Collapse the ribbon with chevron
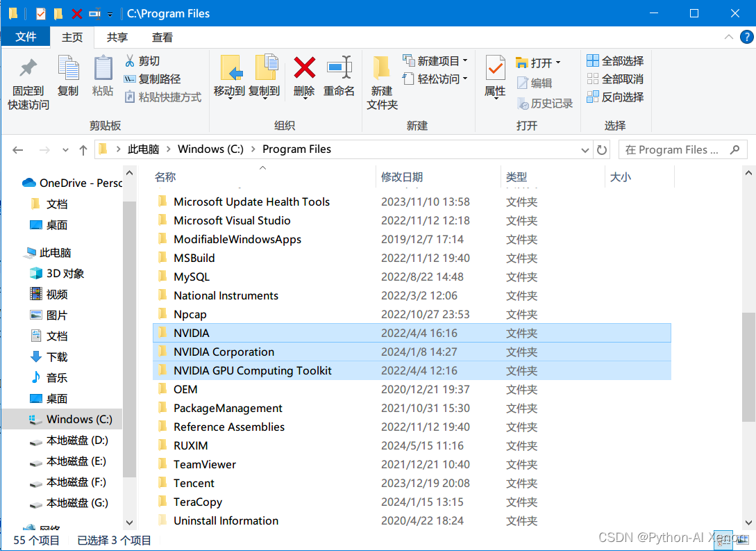The width and height of the screenshot is (756, 551). click(x=728, y=37)
